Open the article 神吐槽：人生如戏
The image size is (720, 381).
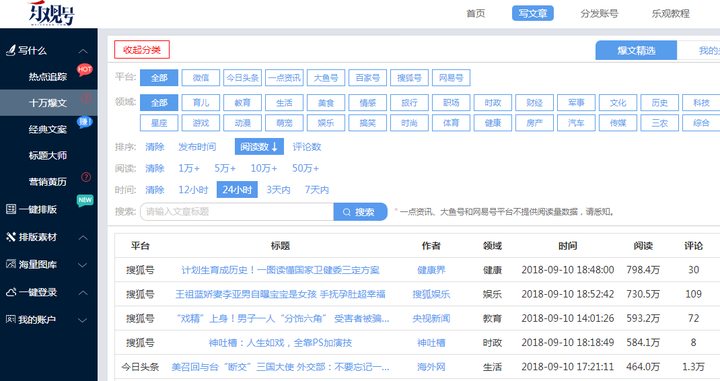[281, 343]
